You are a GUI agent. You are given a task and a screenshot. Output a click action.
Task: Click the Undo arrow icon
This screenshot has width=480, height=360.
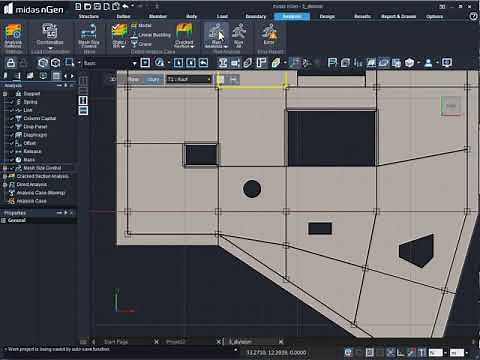(x=125, y=6)
